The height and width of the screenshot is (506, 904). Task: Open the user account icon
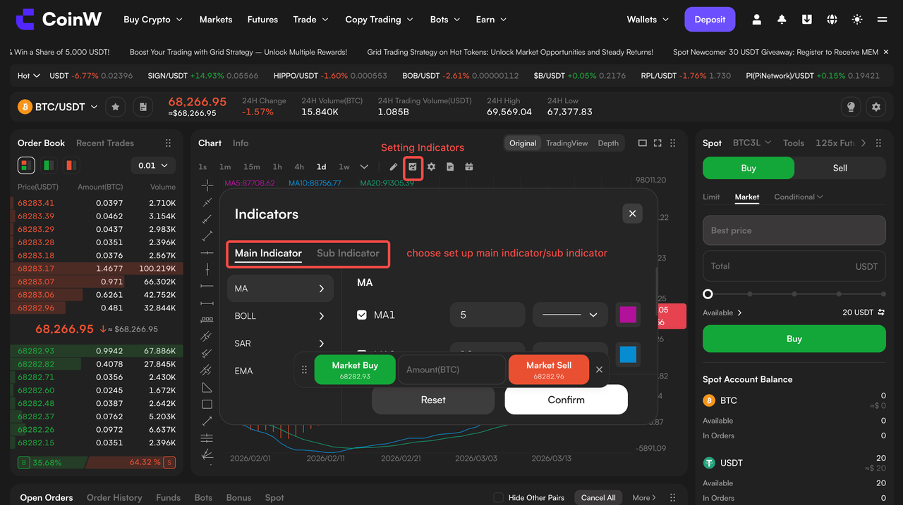pyautogui.click(x=756, y=20)
